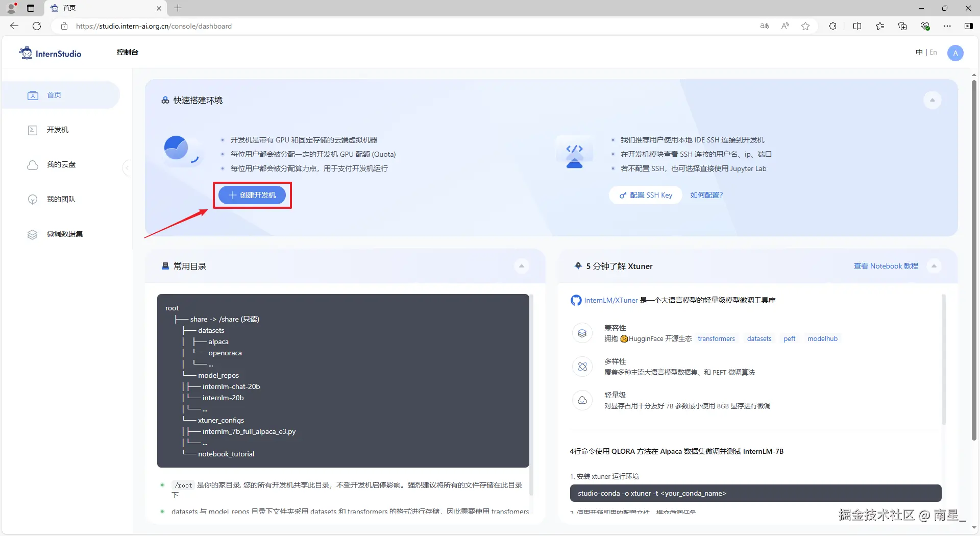Click xtuner_configs in directory tree
The width and height of the screenshot is (980, 536).
click(221, 420)
